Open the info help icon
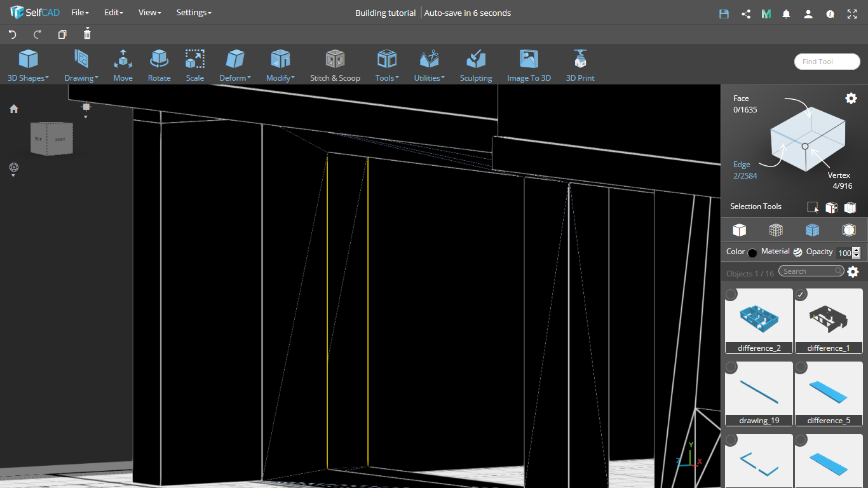868x488 pixels. [x=830, y=13]
